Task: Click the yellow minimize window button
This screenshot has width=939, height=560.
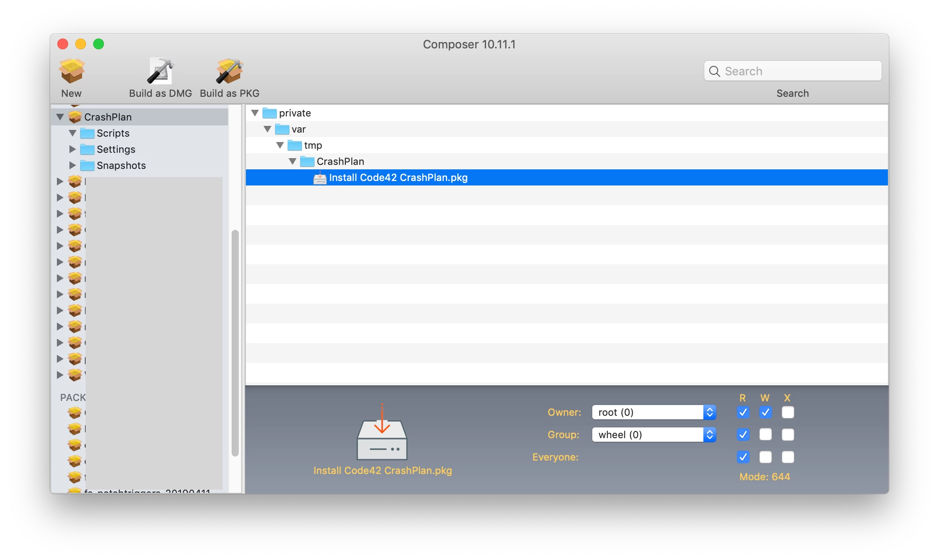Action: tap(81, 44)
